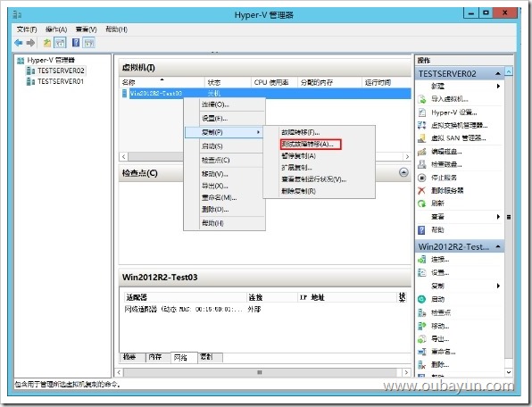Click 导出 in the Win2012R2-Test actions section
532x407 pixels.
point(440,339)
